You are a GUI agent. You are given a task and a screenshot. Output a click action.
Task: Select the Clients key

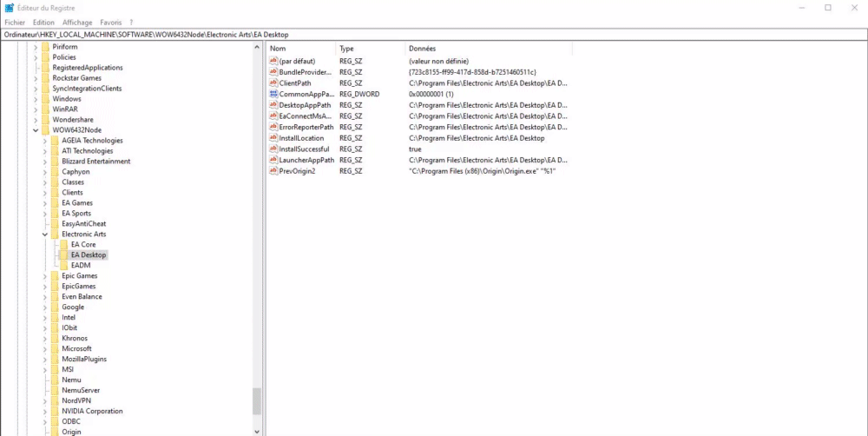pyautogui.click(x=72, y=193)
